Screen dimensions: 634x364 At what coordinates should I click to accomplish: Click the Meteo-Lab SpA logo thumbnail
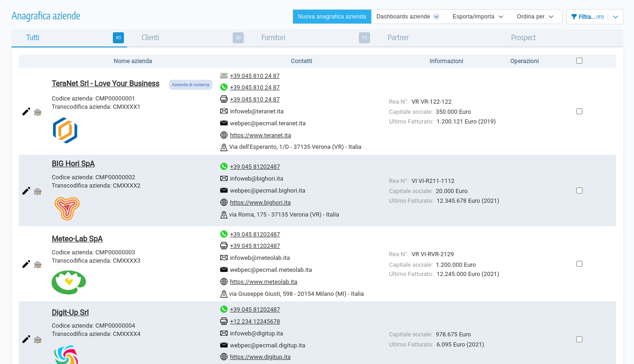coord(69,282)
